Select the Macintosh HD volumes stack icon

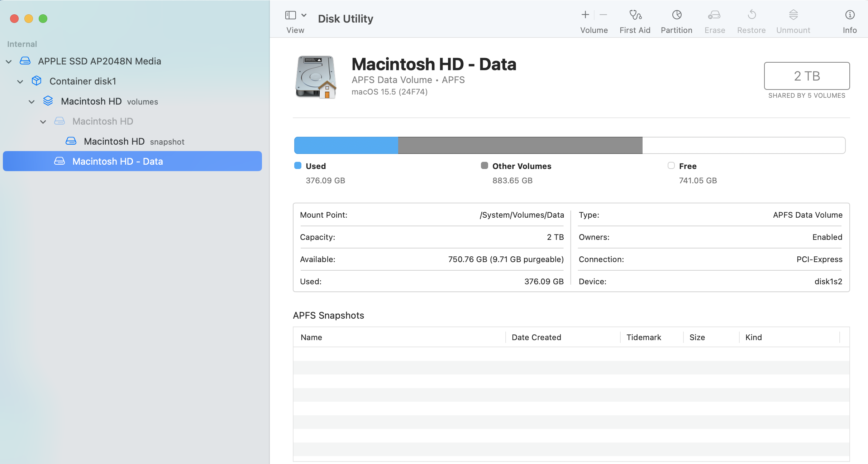(48, 101)
